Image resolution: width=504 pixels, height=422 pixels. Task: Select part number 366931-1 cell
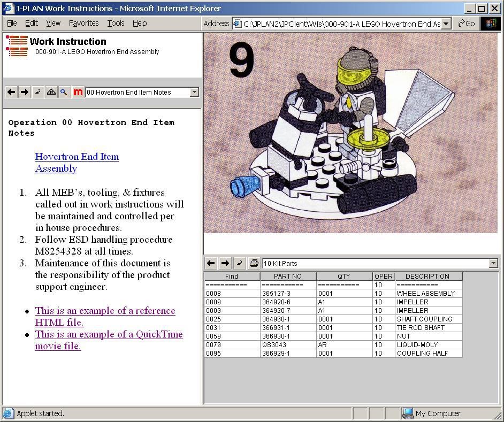pyautogui.click(x=288, y=327)
